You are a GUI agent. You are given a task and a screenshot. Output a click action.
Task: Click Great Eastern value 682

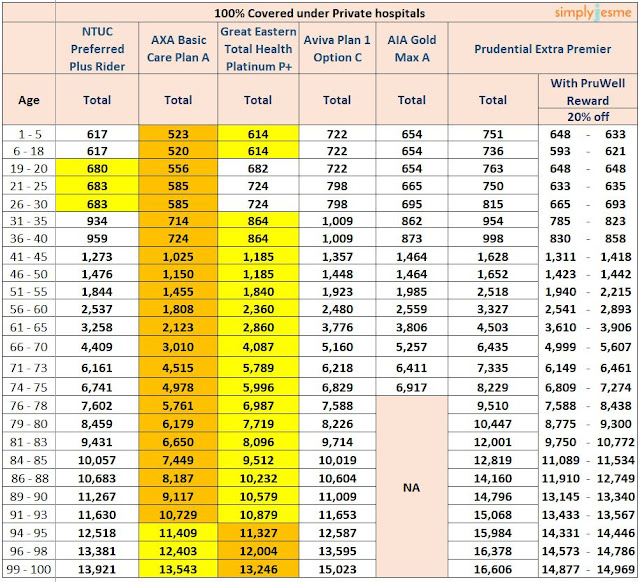click(258, 169)
